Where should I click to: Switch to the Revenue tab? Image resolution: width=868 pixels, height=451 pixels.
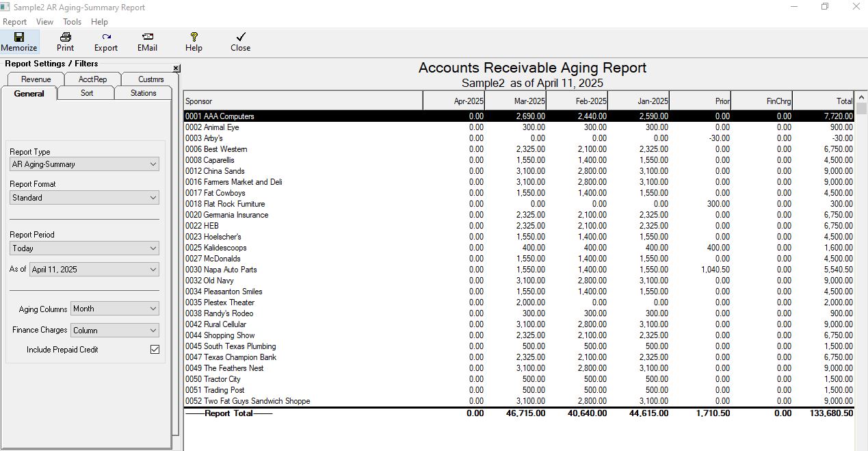coord(36,79)
